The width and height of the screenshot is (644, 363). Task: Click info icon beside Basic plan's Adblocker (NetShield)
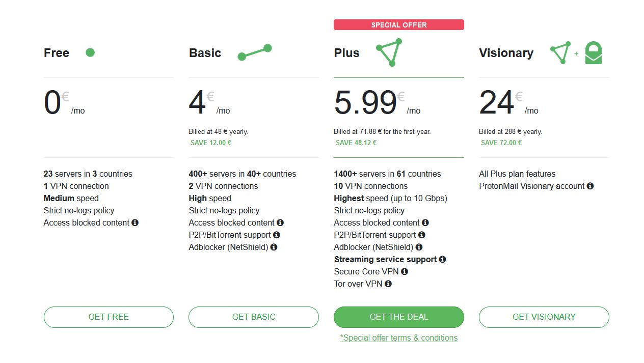pos(274,247)
